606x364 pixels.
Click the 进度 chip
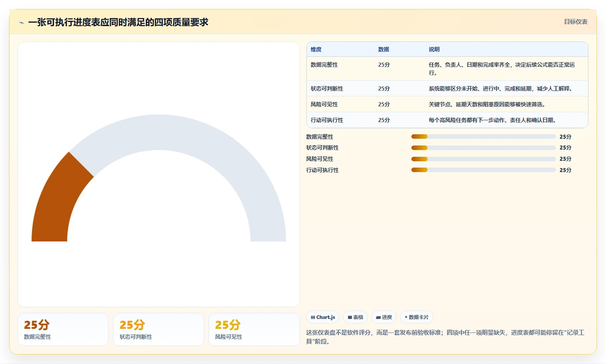(384, 317)
